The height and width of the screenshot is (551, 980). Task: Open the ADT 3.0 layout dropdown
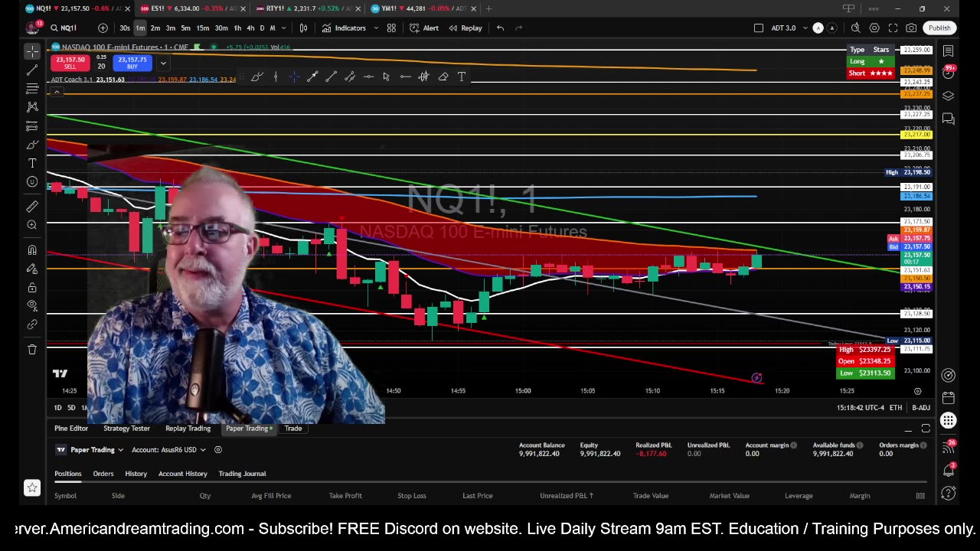click(x=788, y=28)
